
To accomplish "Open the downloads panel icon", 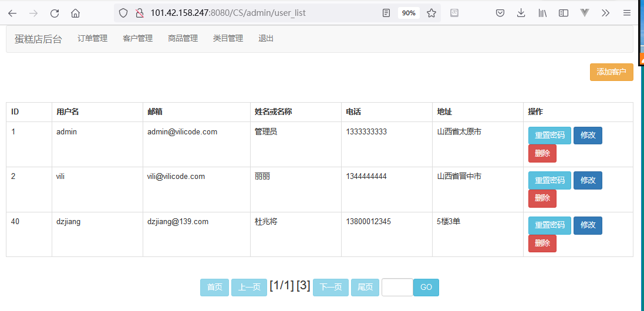I will [x=521, y=13].
